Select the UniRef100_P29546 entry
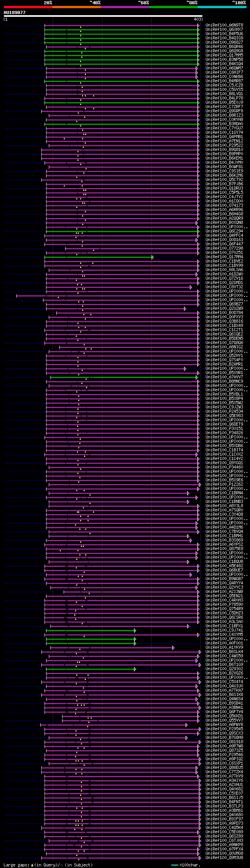250x868 pixels. pos(224,754)
